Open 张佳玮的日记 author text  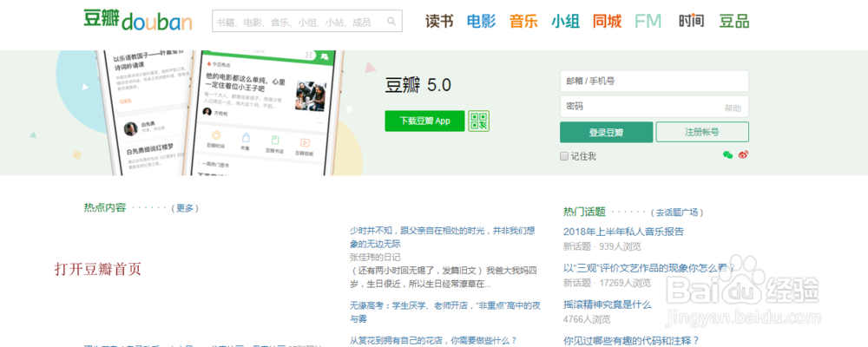click(x=375, y=258)
